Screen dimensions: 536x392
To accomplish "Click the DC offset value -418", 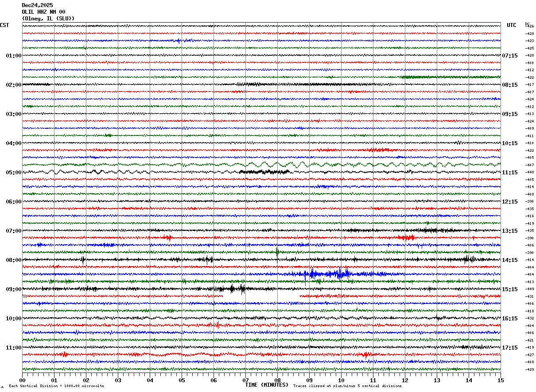I will coord(529,311).
